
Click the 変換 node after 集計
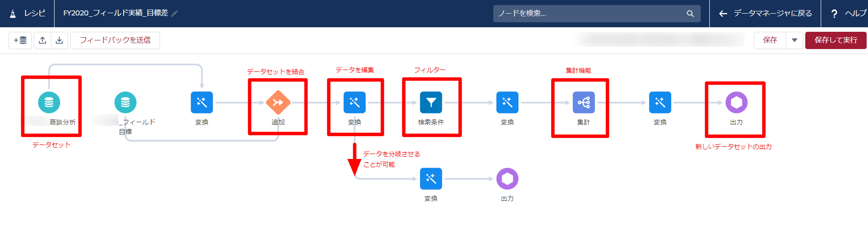click(660, 103)
